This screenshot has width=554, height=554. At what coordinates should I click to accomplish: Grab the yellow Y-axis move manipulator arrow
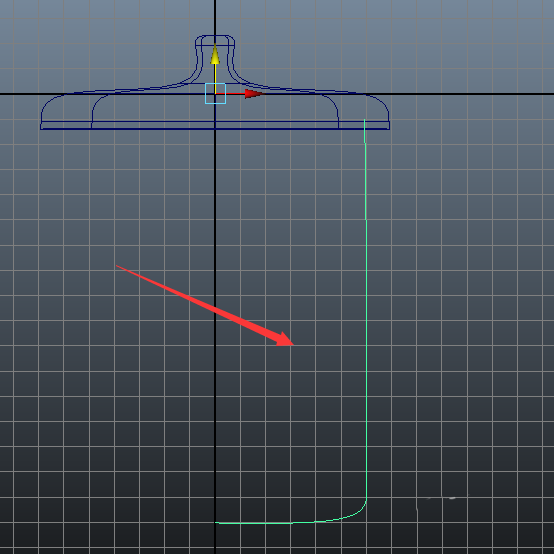click(x=215, y=54)
